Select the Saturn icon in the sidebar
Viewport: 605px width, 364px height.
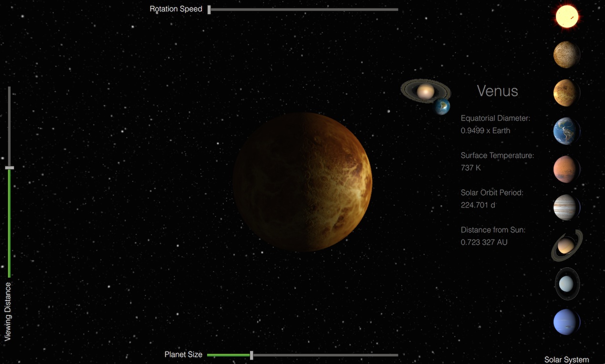(567, 245)
